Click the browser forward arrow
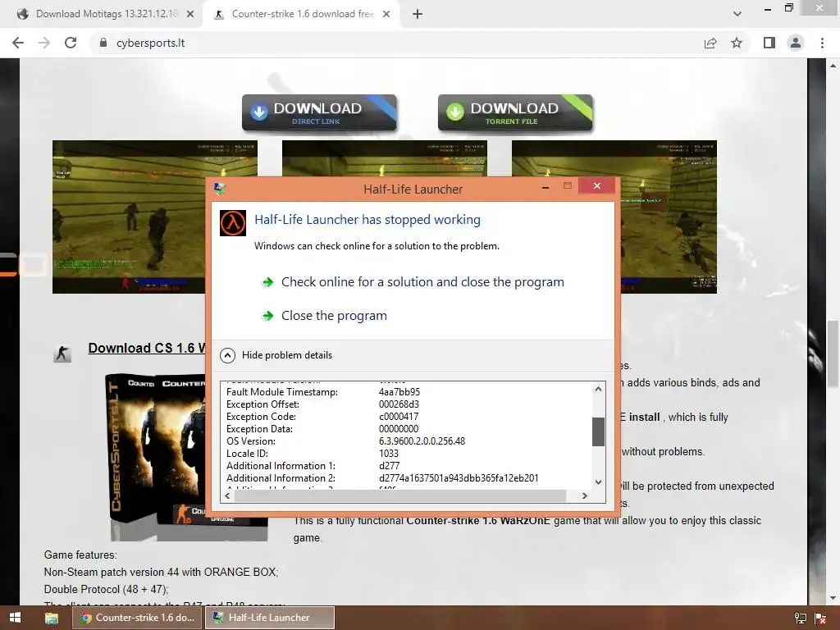840x630 pixels. point(44,43)
